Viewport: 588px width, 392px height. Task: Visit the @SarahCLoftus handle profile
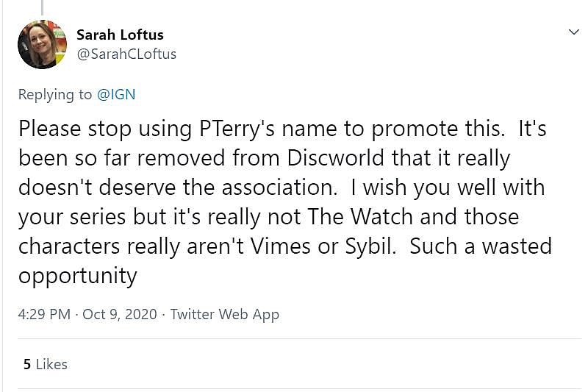126,54
